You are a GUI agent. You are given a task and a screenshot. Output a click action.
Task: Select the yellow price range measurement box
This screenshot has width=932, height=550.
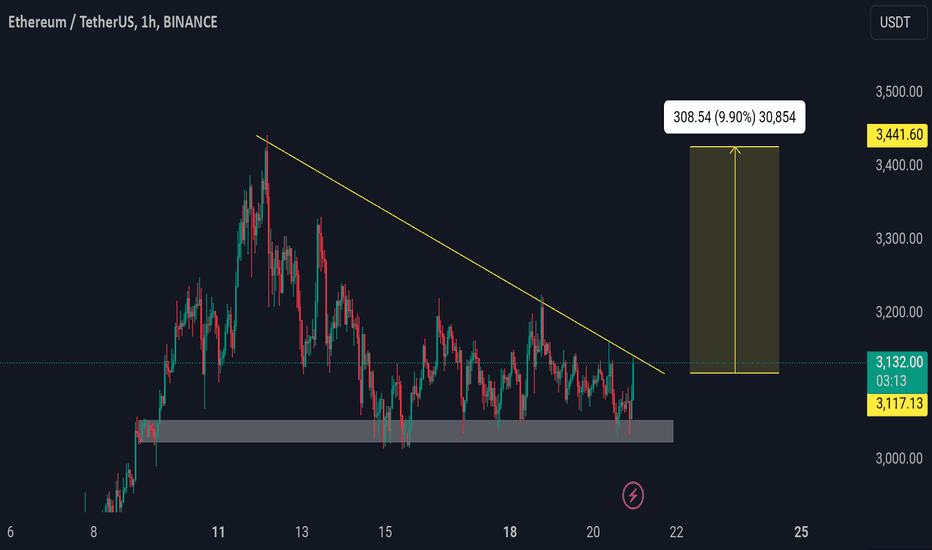click(x=734, y=260)
